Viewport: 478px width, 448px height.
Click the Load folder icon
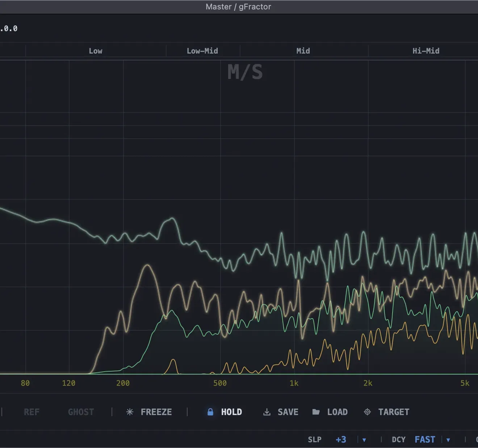click(x=316, y=412)
